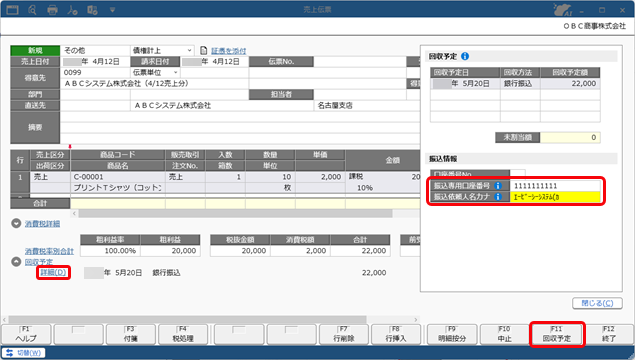Click the printer icon in title bar

click(52, 10)
